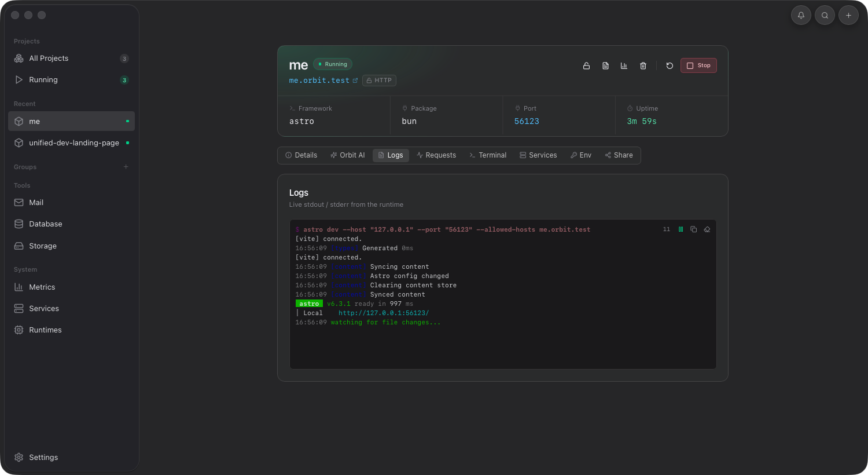Click the All Projects count badge 3
868x475 pixels.
tap(124, 59)
